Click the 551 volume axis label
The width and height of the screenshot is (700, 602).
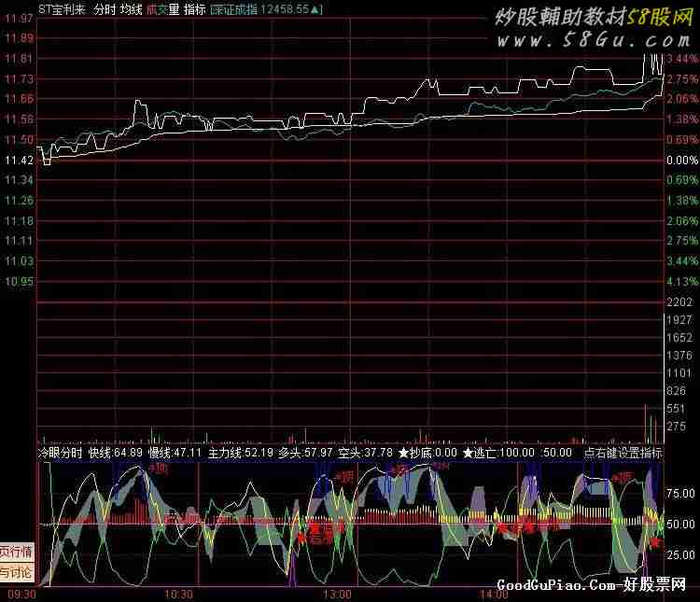(x=677, y=409)
